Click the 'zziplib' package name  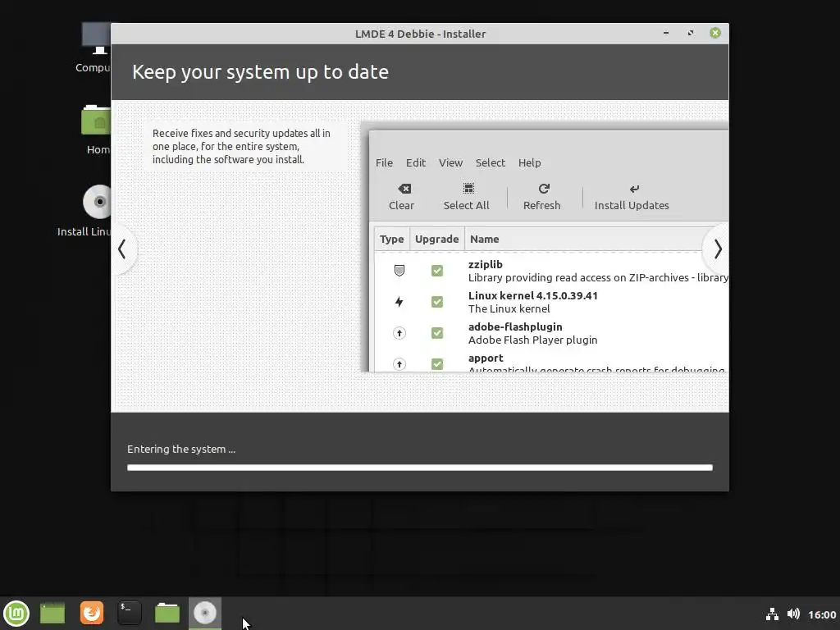486,264
